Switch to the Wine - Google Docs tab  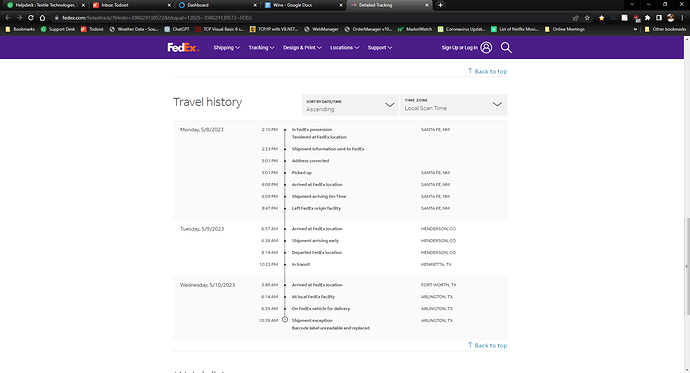[x=303, y=5]
